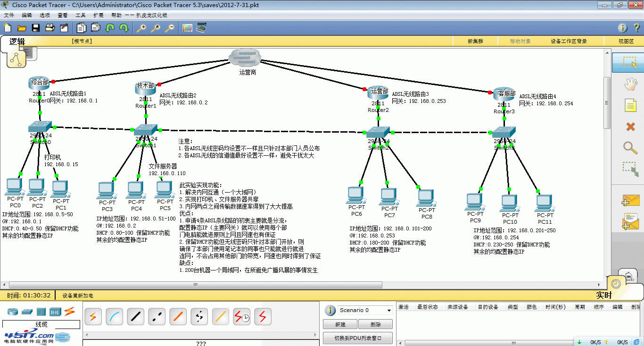The width and height of the screenshot is (644, 346).
Task: Pick the phone line cable
Action: coord(199,317)
